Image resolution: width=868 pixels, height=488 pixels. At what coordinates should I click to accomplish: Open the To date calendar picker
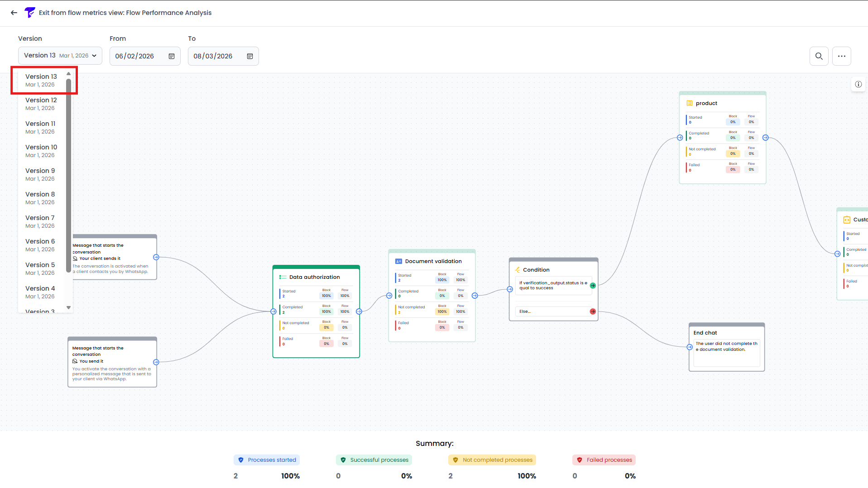point(249,56)
